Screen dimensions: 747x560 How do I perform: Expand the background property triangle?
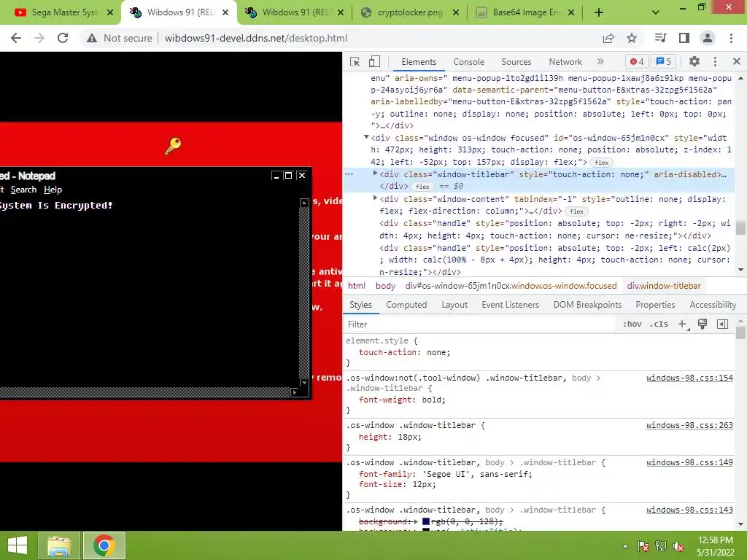click(x=417, y=522)
